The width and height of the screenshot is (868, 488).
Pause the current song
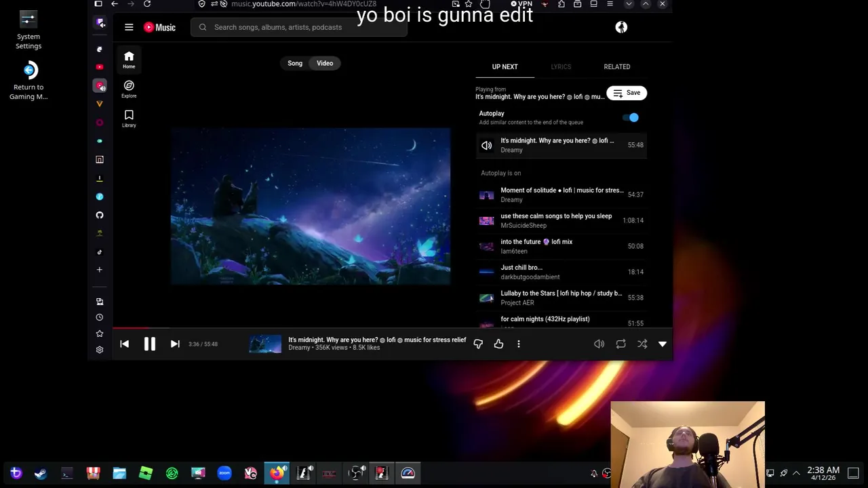click(x=150, y=344)
